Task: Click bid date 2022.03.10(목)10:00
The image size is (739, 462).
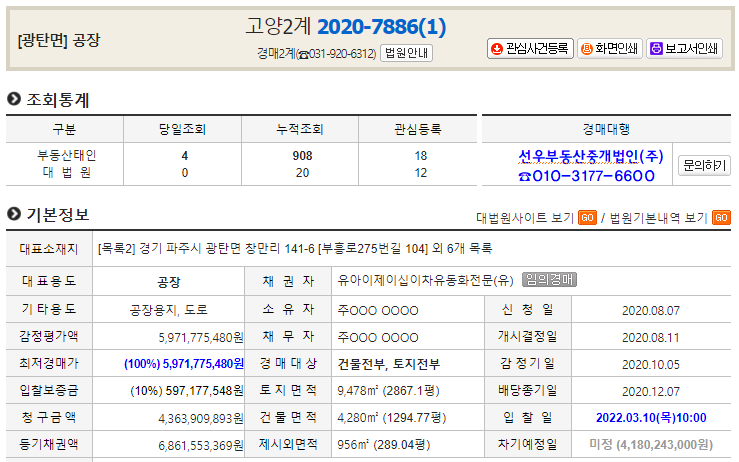Action: (x=651, y=418)
